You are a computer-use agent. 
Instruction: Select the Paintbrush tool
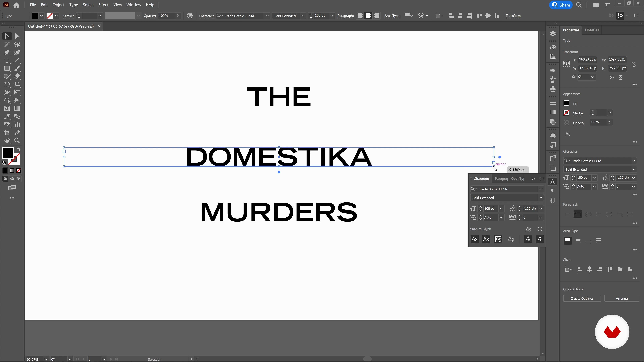coord(17,68)
